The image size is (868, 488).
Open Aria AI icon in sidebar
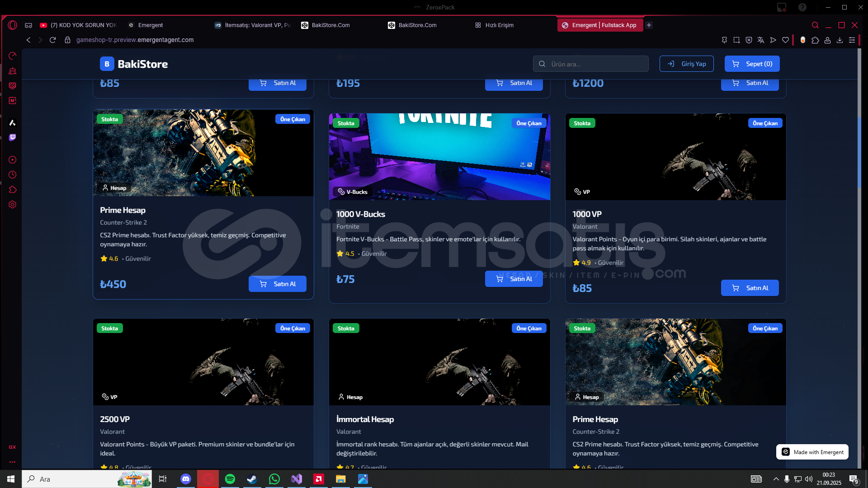pyautogui.click(x=13, y=122)
